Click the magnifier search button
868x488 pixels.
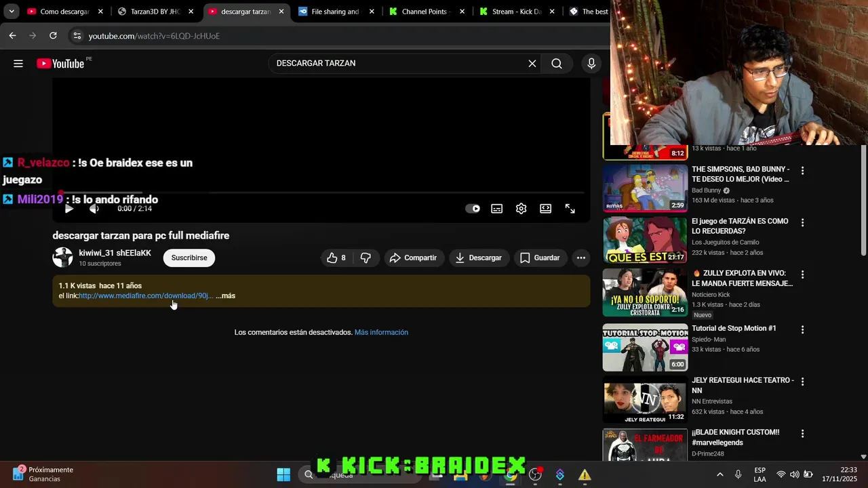coord(557,63)
